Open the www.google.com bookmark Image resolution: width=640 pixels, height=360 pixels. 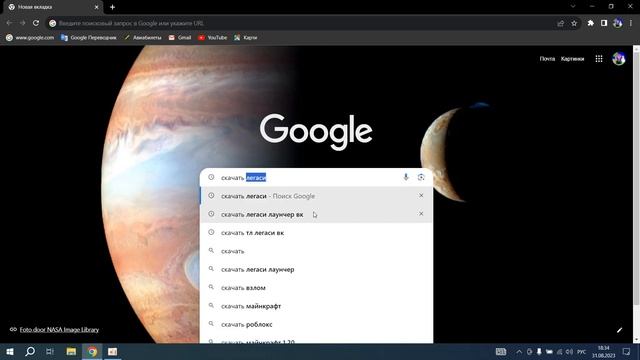[x=30, y=38]
